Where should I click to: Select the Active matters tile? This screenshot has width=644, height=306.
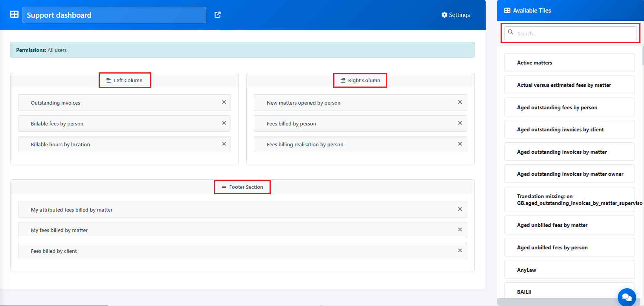click(x=569, y=63)
